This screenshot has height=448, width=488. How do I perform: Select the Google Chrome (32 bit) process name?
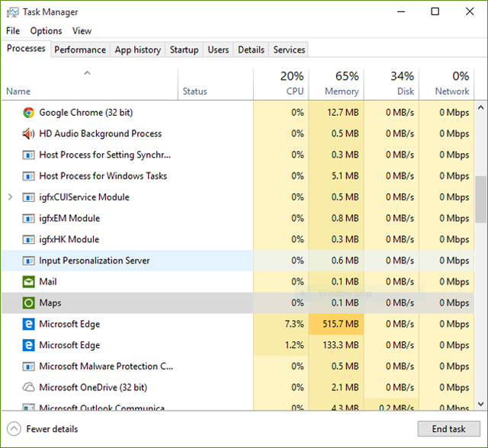point(86,113)
